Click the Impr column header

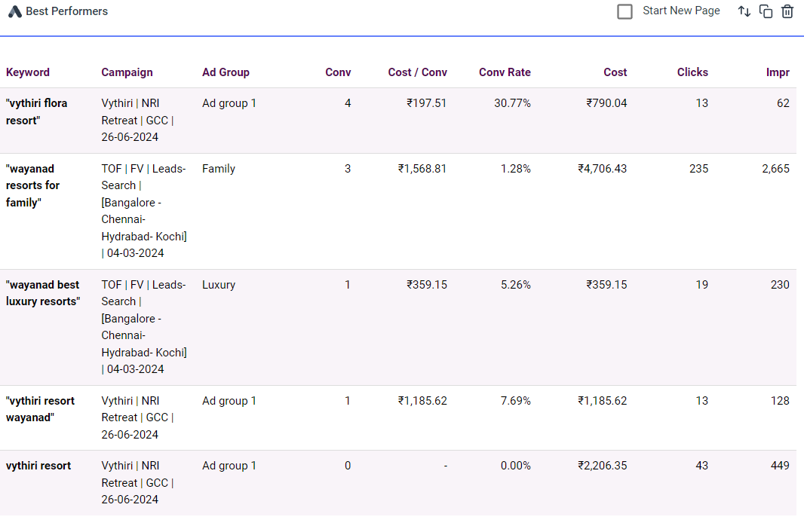(778, 72)
